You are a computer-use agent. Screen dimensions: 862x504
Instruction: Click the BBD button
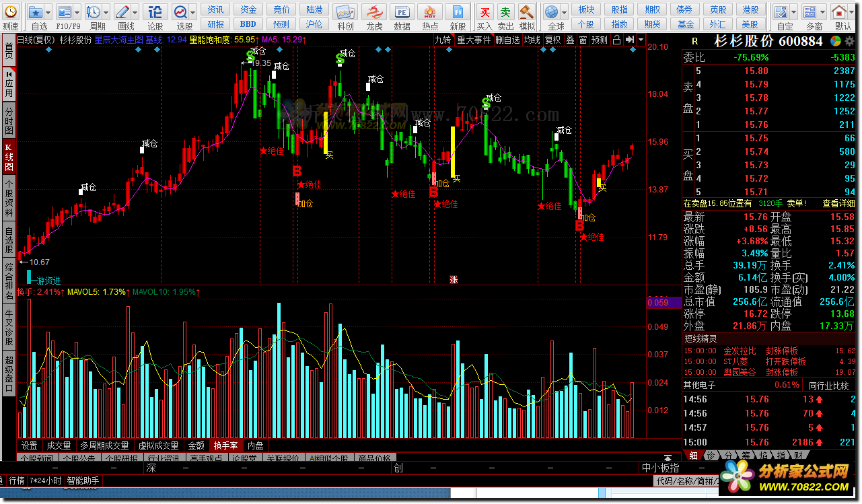point(248,24)
